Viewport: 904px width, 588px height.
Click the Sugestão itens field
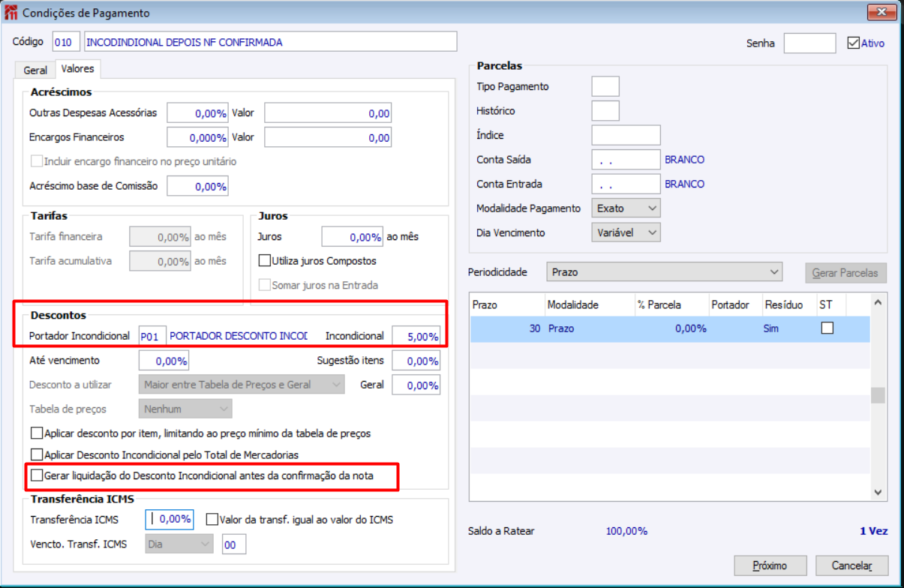pos(416,361)
